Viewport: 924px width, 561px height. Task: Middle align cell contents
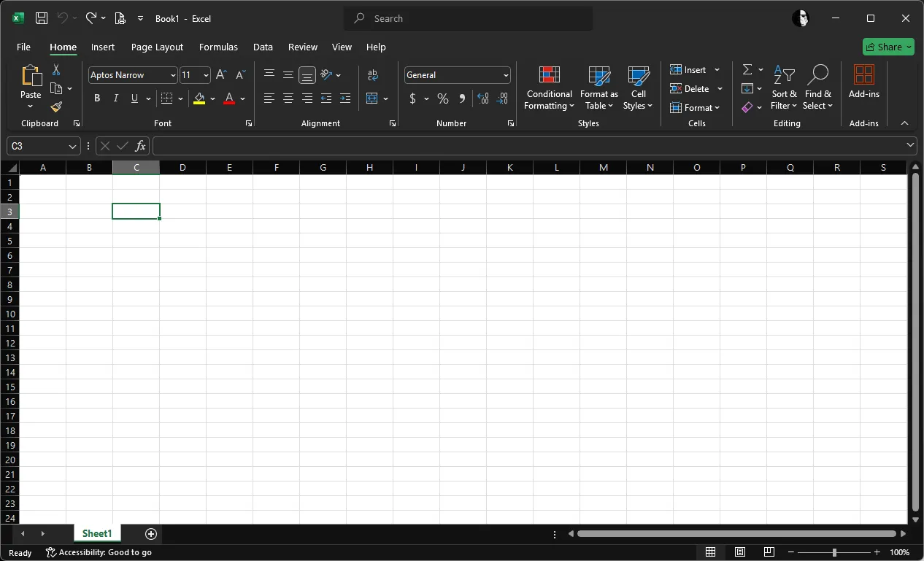click(288, 74)
